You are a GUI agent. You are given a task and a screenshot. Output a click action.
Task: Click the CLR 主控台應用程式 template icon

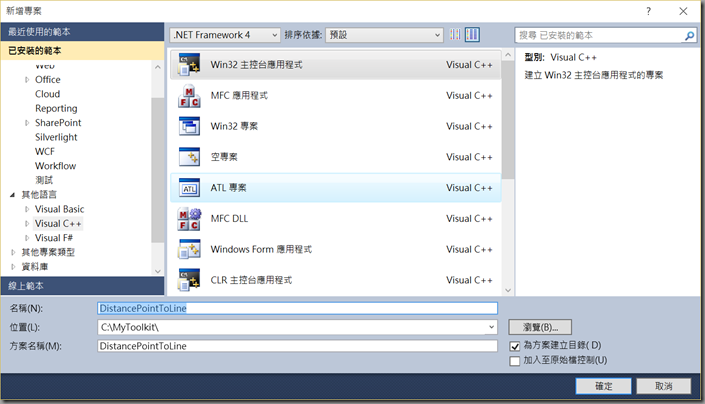point(189,280)
